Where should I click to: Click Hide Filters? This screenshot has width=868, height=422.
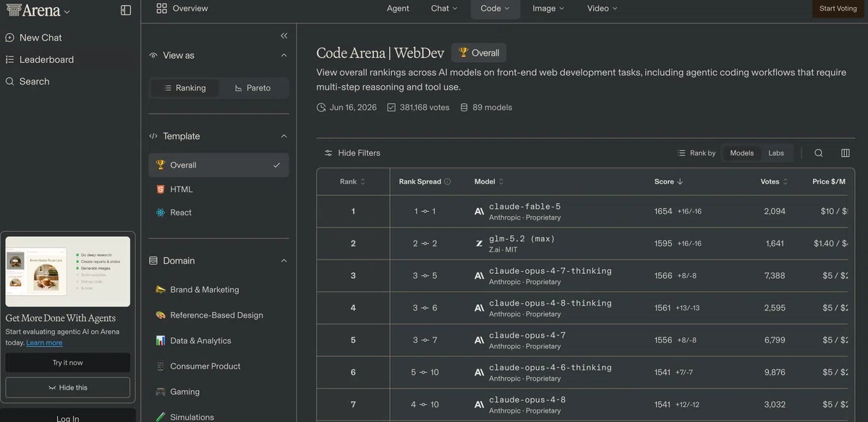click(x=352, y=153)
